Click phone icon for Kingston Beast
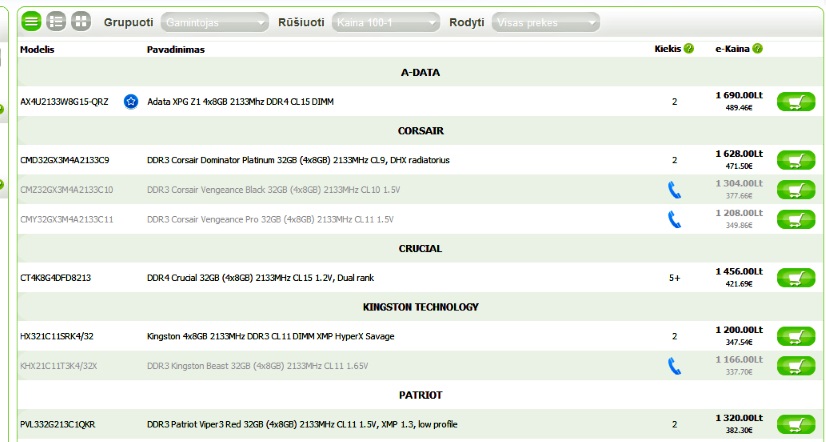 [x=674, y=366]
